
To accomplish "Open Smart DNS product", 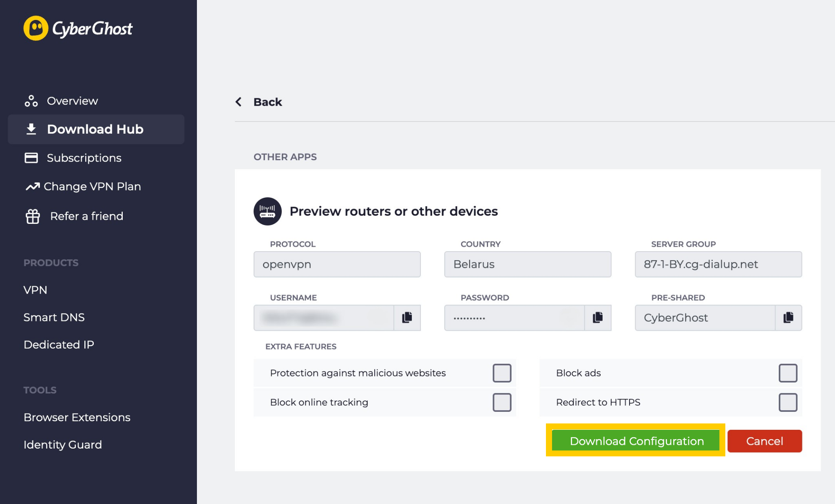I will click(54, 317).
